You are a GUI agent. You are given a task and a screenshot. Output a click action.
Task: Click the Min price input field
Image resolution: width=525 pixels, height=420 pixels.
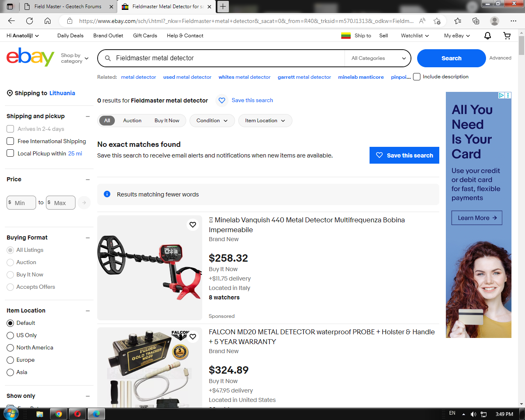[21, 203]
